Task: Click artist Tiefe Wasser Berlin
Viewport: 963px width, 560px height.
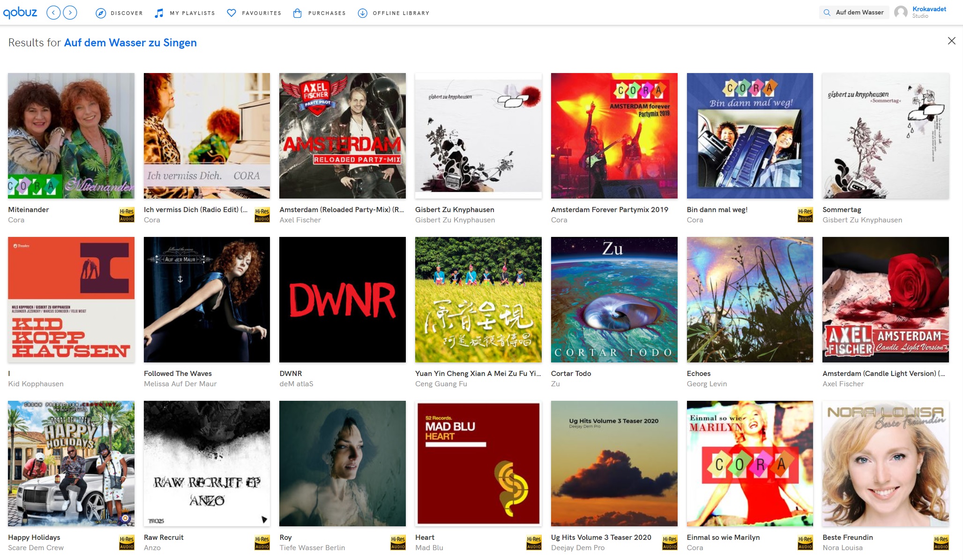Action: (312, 548)
